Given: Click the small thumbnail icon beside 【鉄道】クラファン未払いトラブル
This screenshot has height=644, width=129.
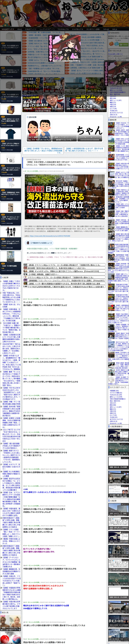Looking at the screenshot, I should click(x=25, y=265).
